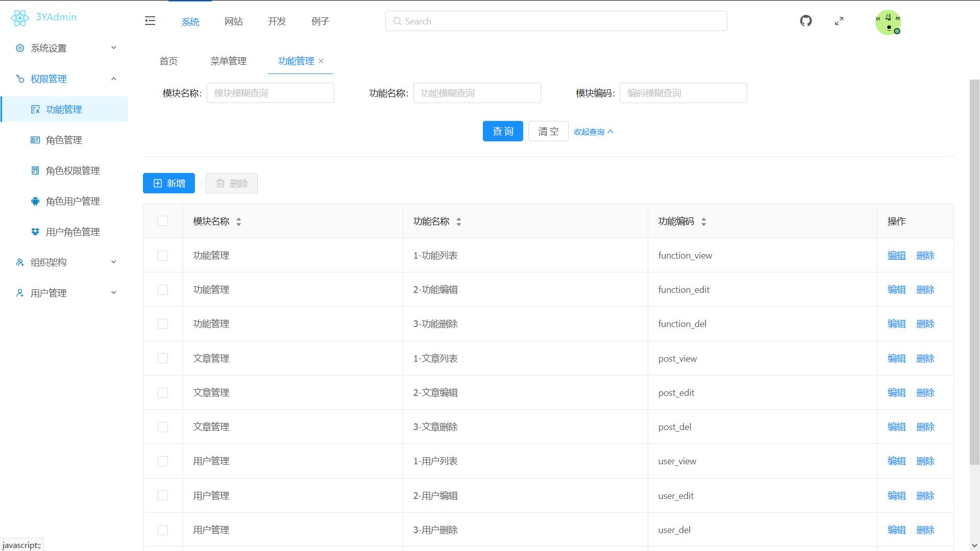Close the 功能管理 tab
The image size is (980, 551).
(x=321, y=61)
